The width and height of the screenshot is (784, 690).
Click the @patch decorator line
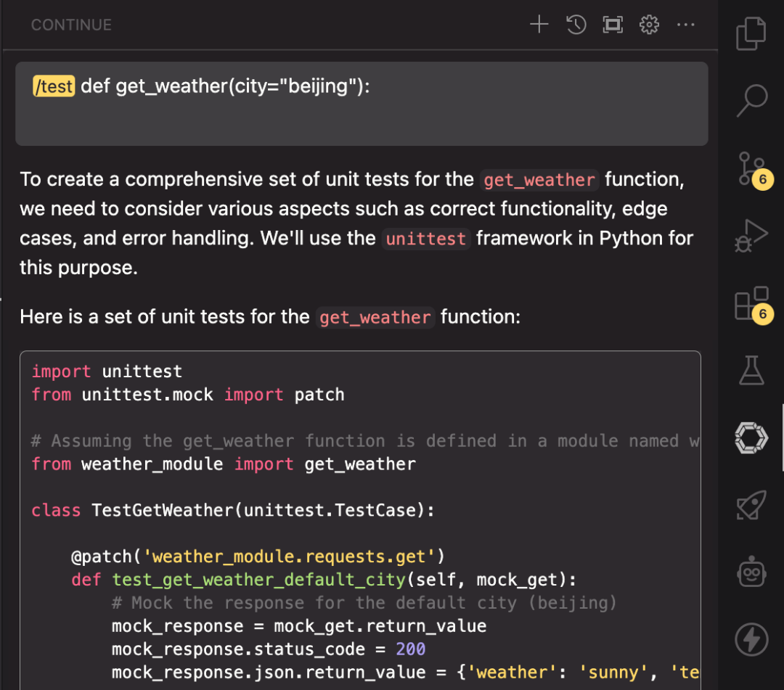258,556
